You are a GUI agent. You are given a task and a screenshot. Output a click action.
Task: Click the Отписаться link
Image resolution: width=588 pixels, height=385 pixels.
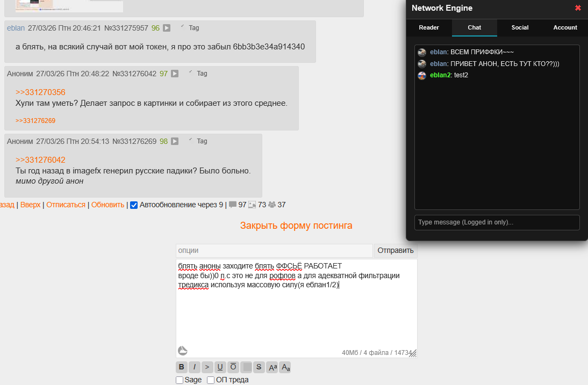pos(66,205)
